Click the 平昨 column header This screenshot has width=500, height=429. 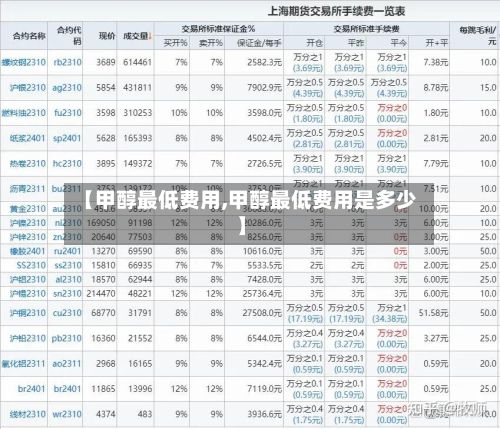[x=356, y=43]
